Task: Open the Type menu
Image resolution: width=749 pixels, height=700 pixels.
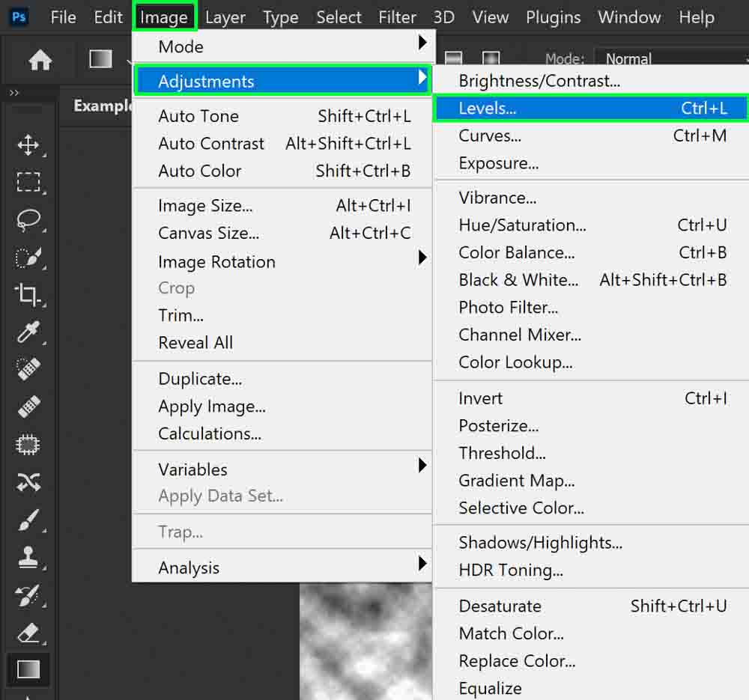Action: tap(280, 18)
